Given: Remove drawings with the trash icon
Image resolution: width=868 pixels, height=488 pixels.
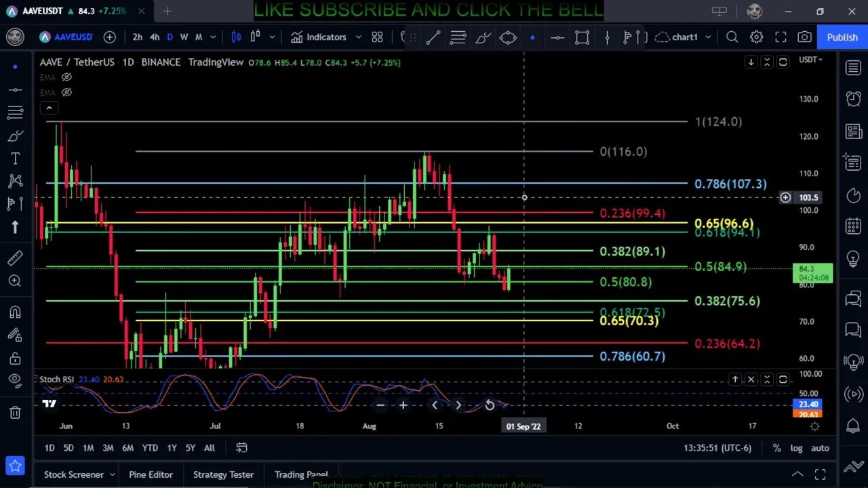Looking at the screenshot, I should coord(15,412).
